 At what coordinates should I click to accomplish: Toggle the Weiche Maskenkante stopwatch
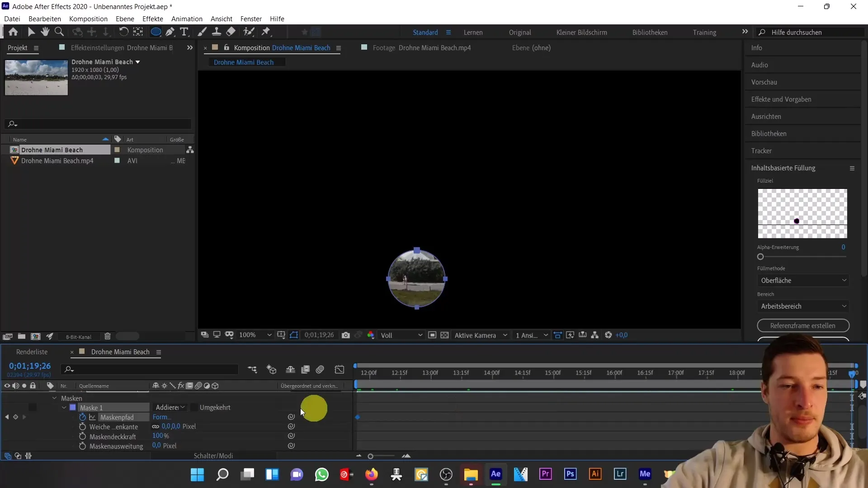pos(82,427)
